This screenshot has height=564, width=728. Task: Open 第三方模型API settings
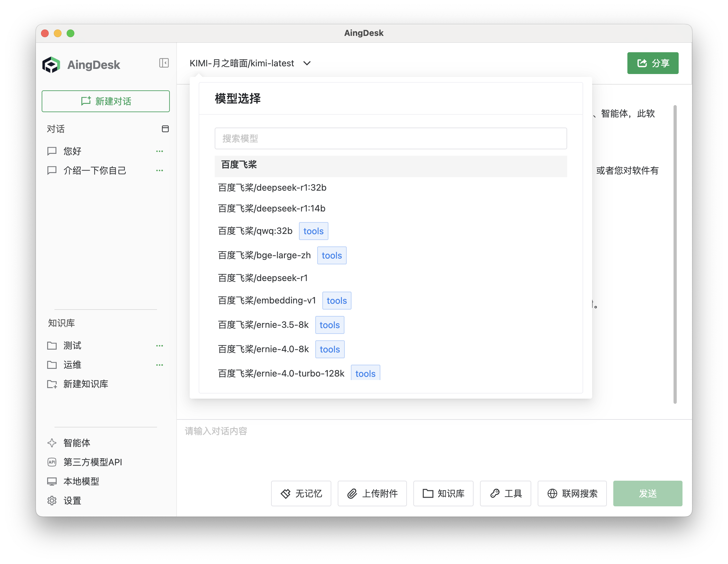point(92,462)
